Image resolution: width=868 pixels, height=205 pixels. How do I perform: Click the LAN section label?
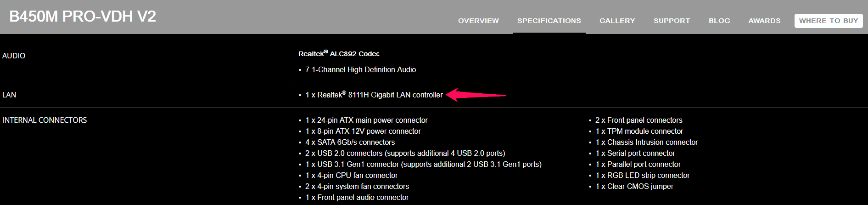pyautogui.click(x=9, y=95)
